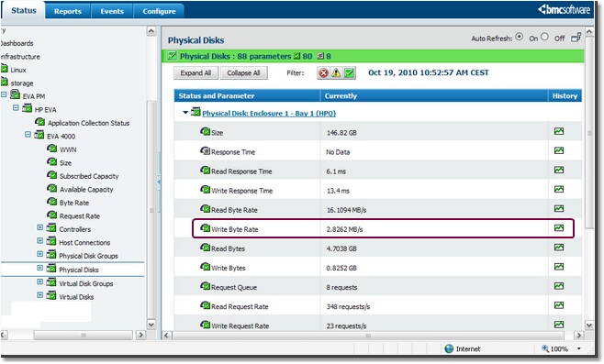Select Application Collection Status in tree

tap(89, 123)
